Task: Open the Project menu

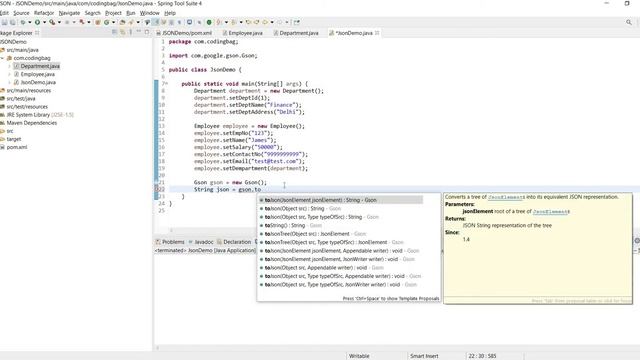Action: [x=113, y=13]
